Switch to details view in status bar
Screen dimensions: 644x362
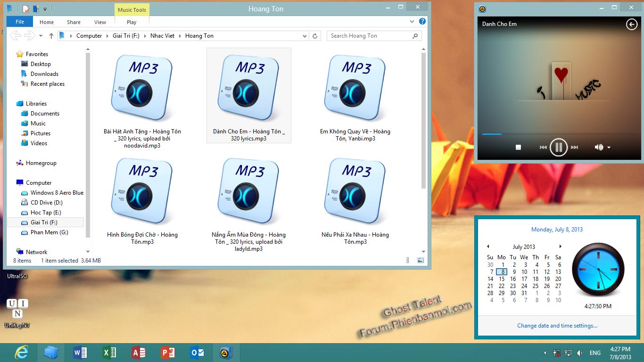408,260
